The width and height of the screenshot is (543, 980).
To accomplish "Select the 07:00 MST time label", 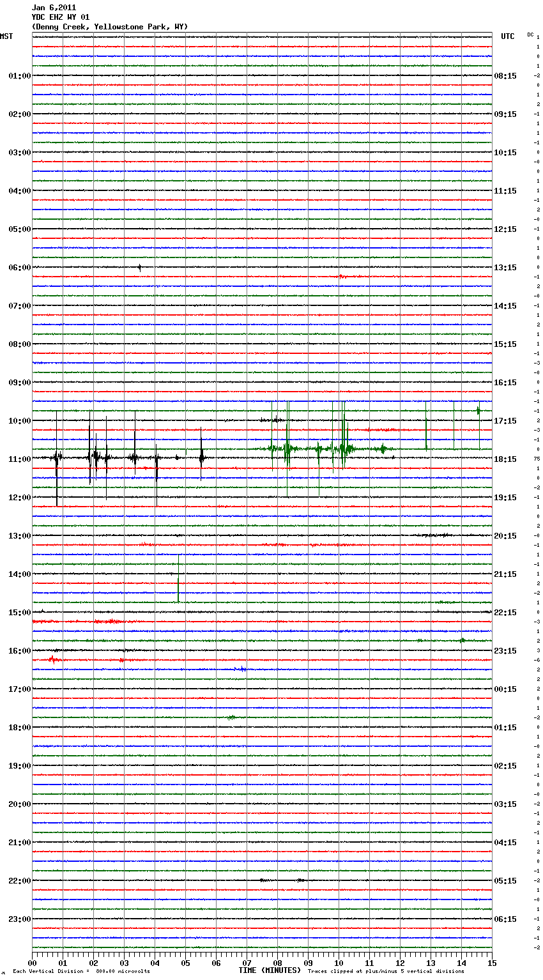I will click(x=20, y=306).
